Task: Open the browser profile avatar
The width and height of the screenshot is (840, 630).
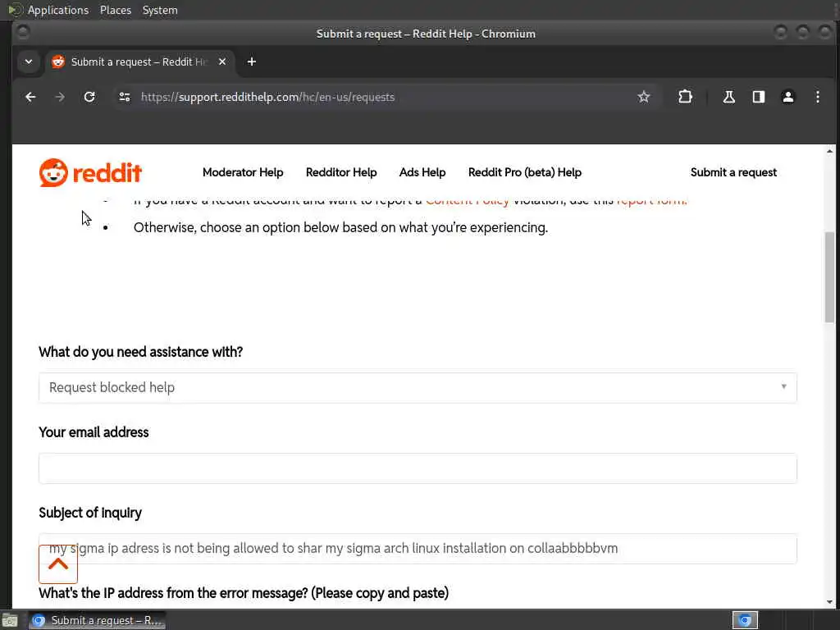Action: pos(787,97)
